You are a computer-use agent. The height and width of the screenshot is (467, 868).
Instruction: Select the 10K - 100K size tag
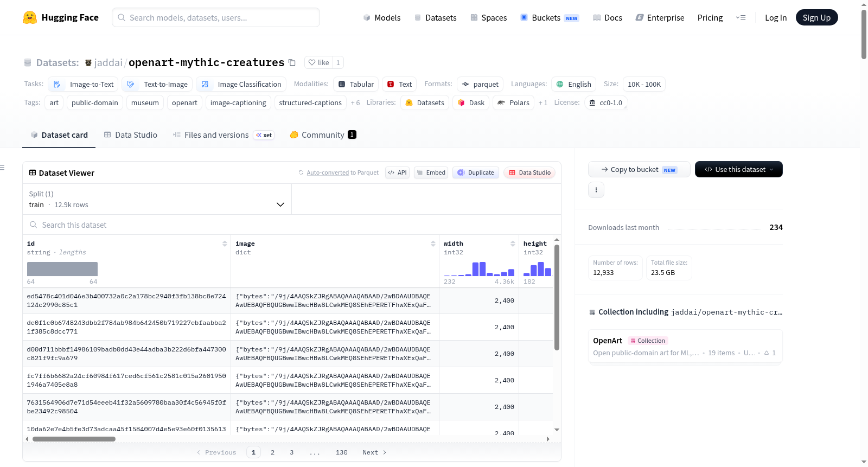644,84
